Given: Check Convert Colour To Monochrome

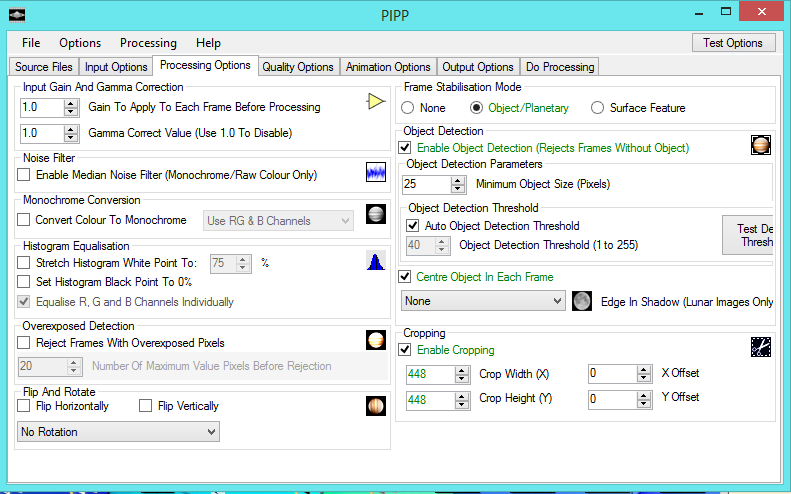Looking at the screenshot, I should tap(24, 219).
